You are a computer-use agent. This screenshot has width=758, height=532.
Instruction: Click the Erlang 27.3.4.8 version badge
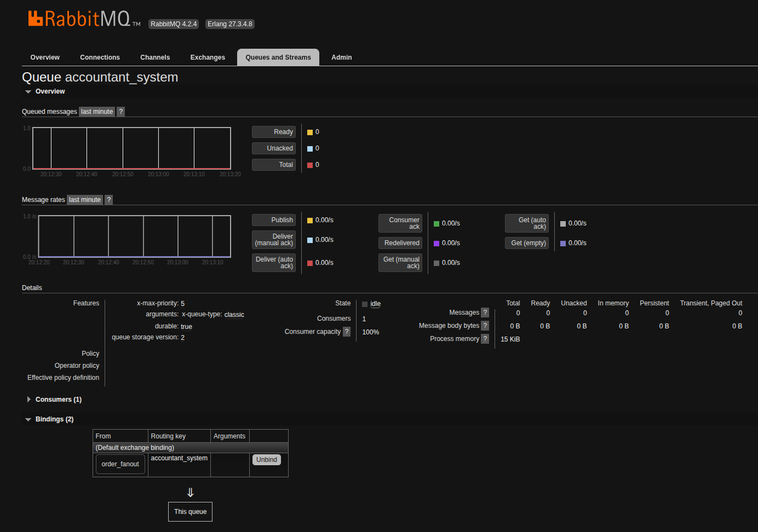(x=230, y=24)
